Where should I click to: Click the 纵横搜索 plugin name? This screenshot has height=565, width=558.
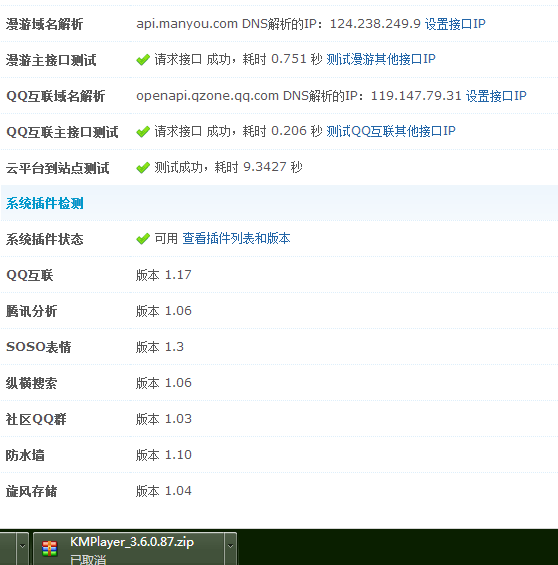[x=31, y=383]
